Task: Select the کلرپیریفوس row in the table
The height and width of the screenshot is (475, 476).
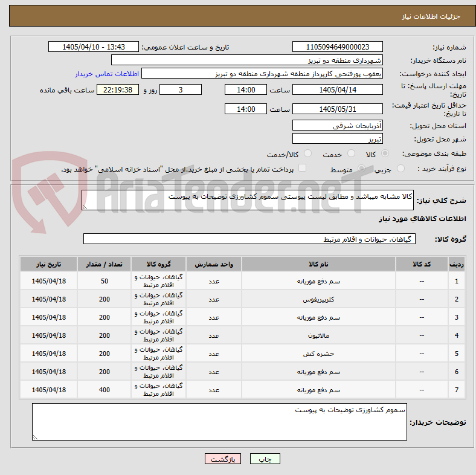Action: click(x=242, y=299)
